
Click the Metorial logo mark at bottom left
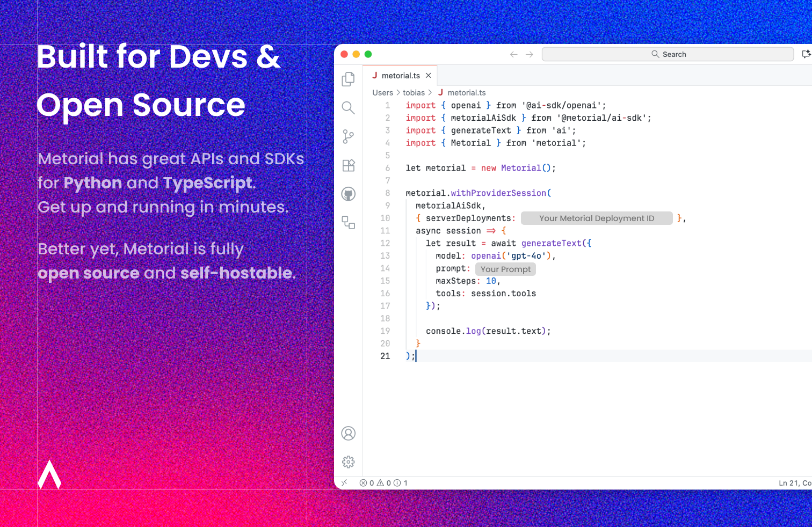tap(49, 474)
